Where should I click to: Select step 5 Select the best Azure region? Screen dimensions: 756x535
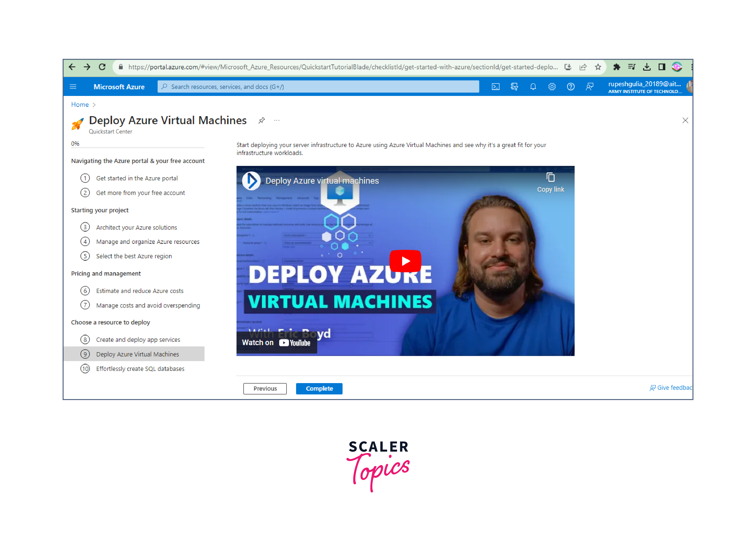coord(134,256)
